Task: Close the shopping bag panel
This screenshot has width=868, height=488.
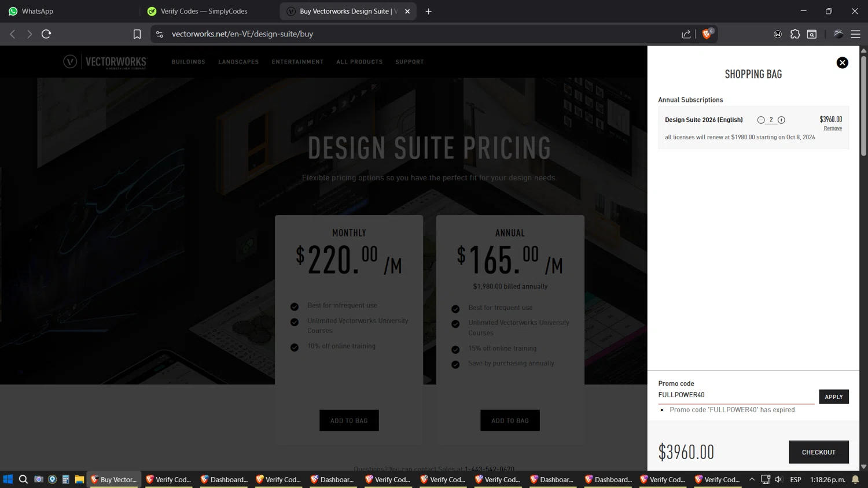Action: (842, 62)
